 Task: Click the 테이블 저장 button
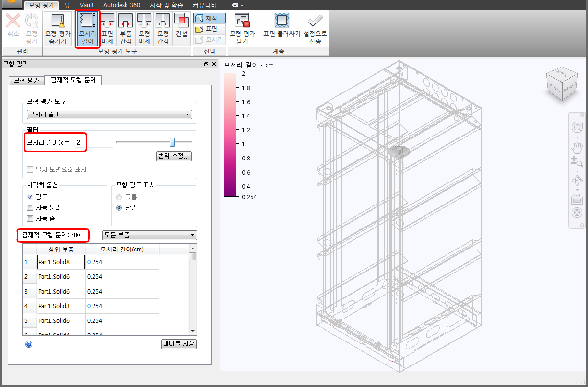[x=179, y=343]
